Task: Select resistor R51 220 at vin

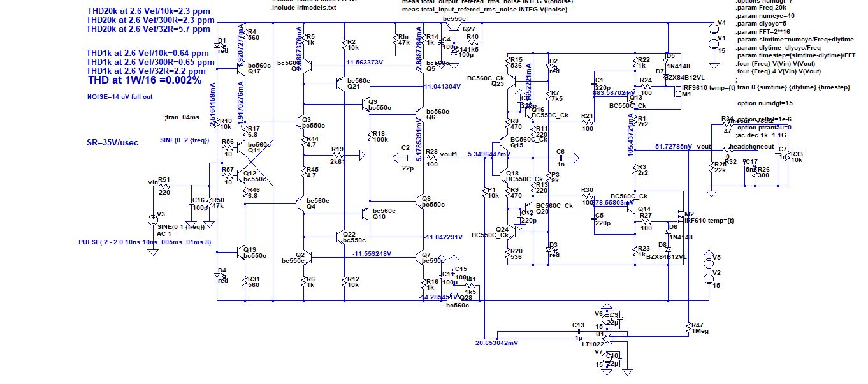Action: tap(164, 186)
